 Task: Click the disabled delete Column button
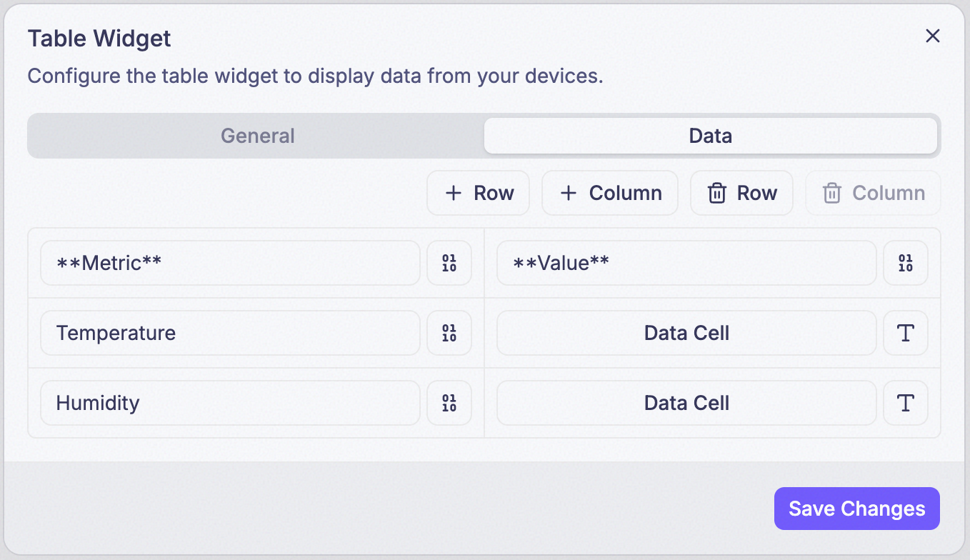pyautogui.click(x=873, y=193)
